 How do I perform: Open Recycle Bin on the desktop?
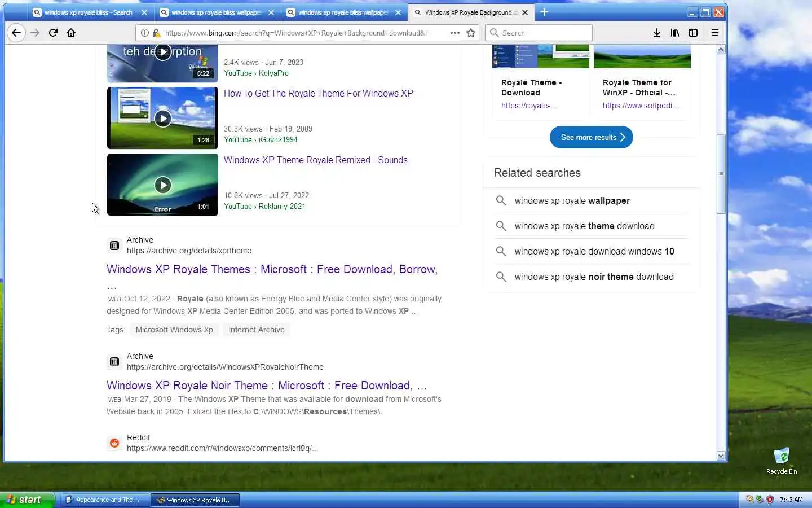[x=782, y=461]
